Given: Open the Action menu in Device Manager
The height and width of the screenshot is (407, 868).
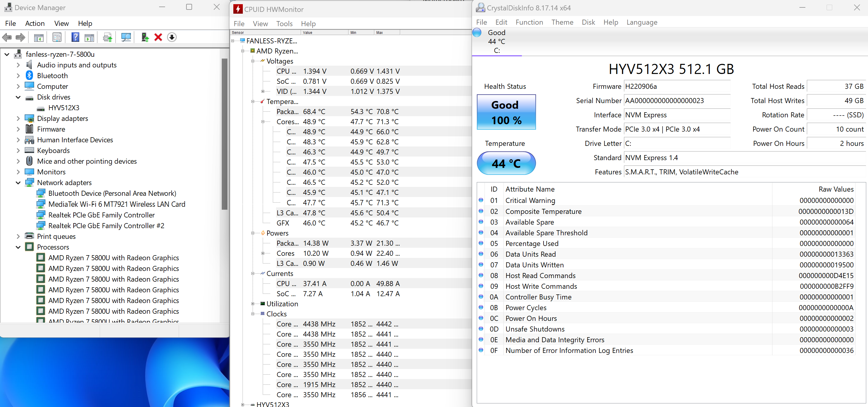Looking at the screenshot, I should tap(35, 23).
